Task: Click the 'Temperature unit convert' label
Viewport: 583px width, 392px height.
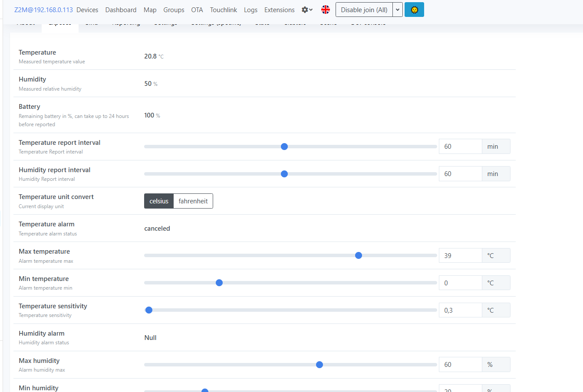Action: tap(56, 197)
